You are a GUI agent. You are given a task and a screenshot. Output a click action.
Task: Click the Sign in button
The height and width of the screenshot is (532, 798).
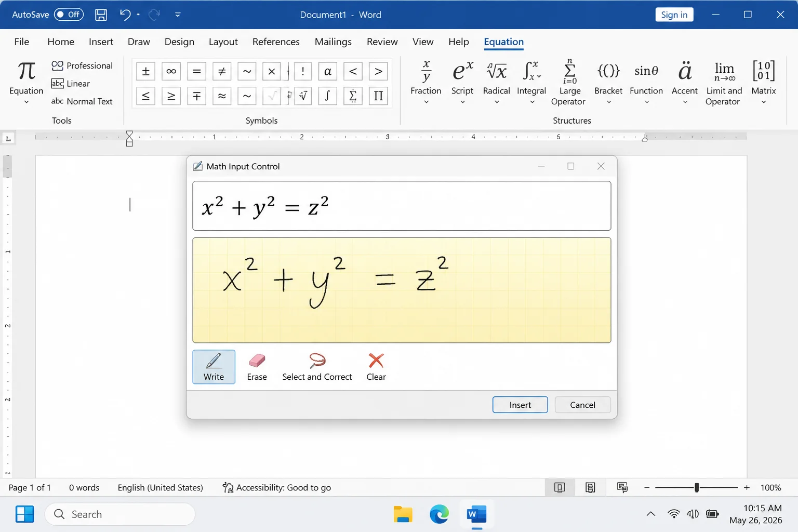[x=674, y=15]
